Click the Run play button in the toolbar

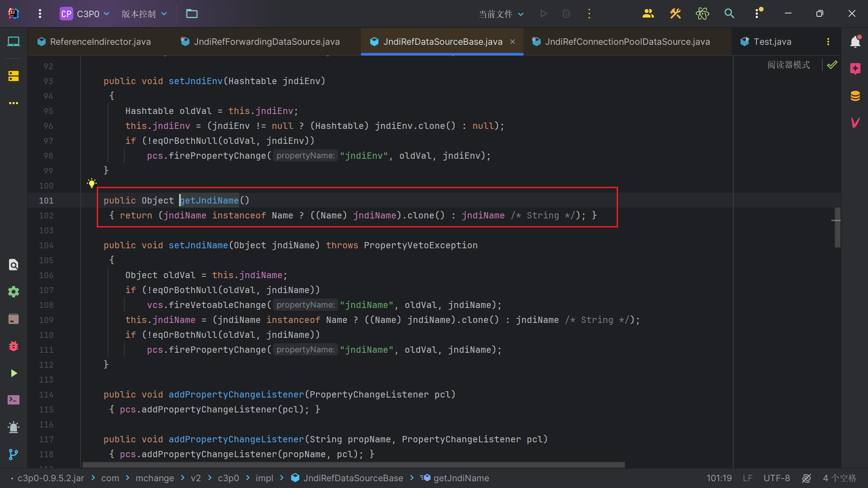click(x=543, y=14)
